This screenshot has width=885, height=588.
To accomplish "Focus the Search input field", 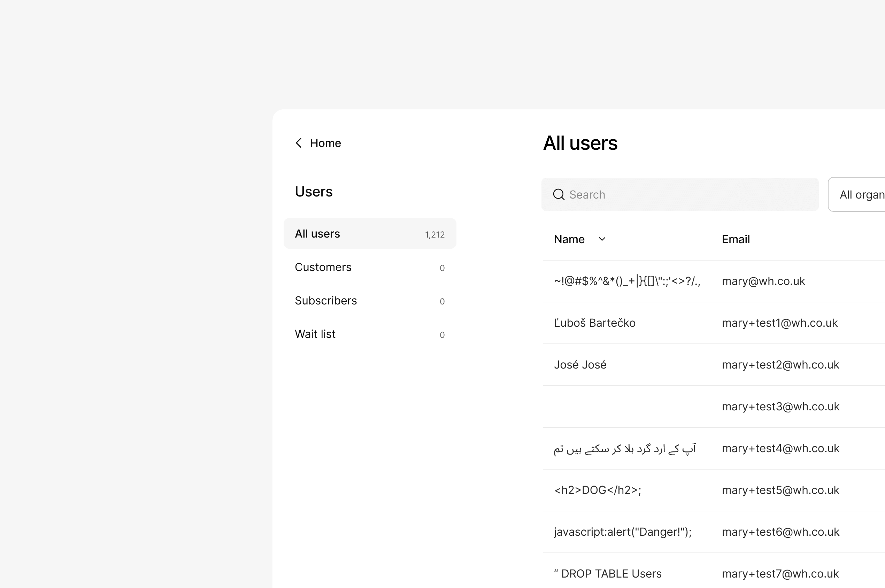I will pos(686,195).
